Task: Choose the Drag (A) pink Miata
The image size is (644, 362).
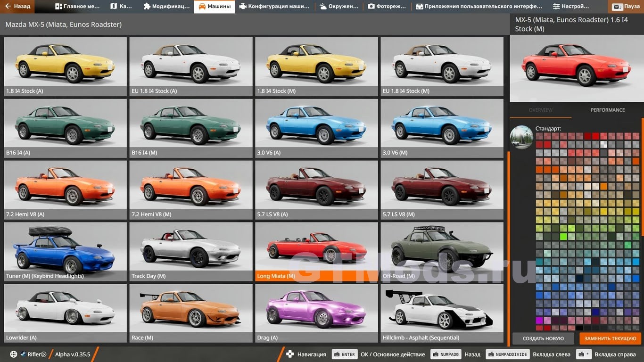Action: [316, 313]
